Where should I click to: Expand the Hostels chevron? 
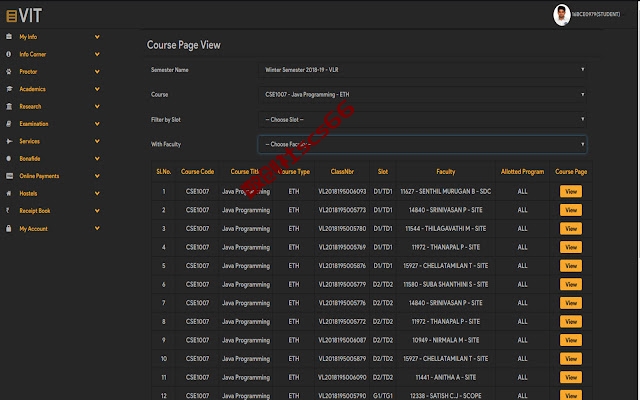97,193
